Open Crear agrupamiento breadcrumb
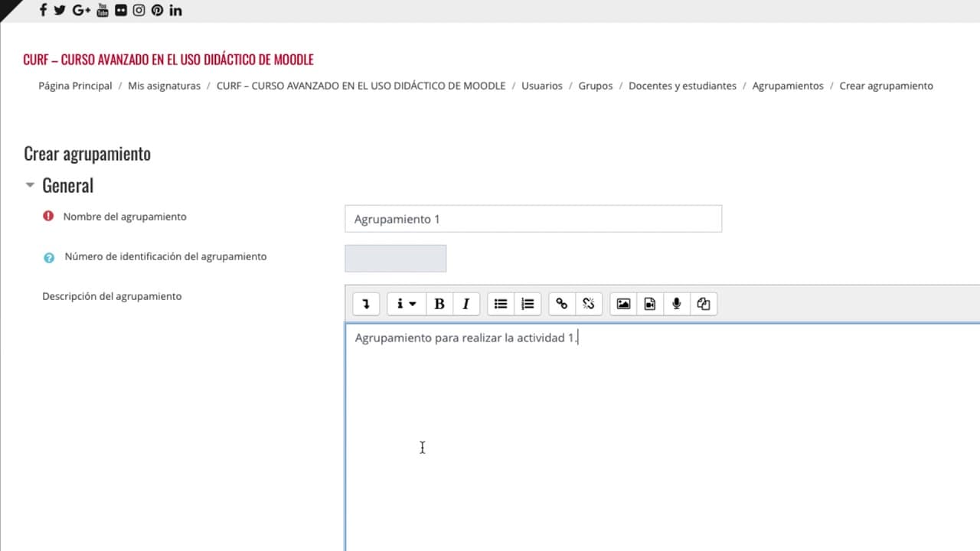The image size is (980, 551). pyautogui.click(x=886, y=86)
